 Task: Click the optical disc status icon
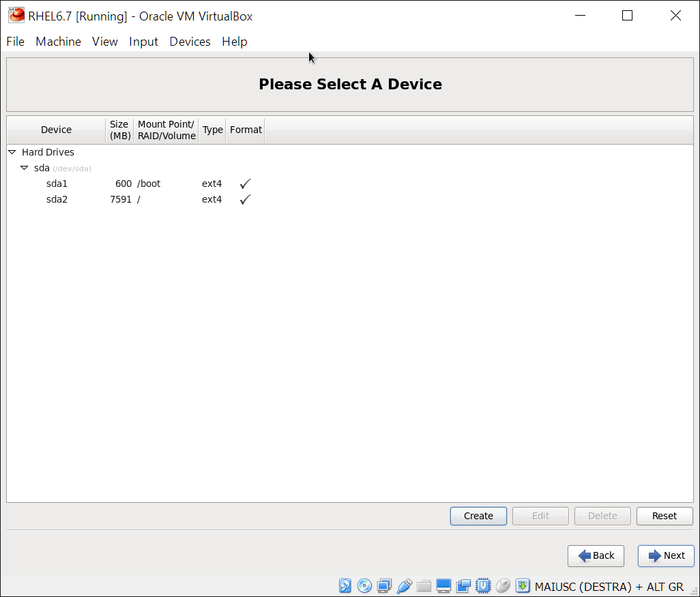[x=364, y=585]
